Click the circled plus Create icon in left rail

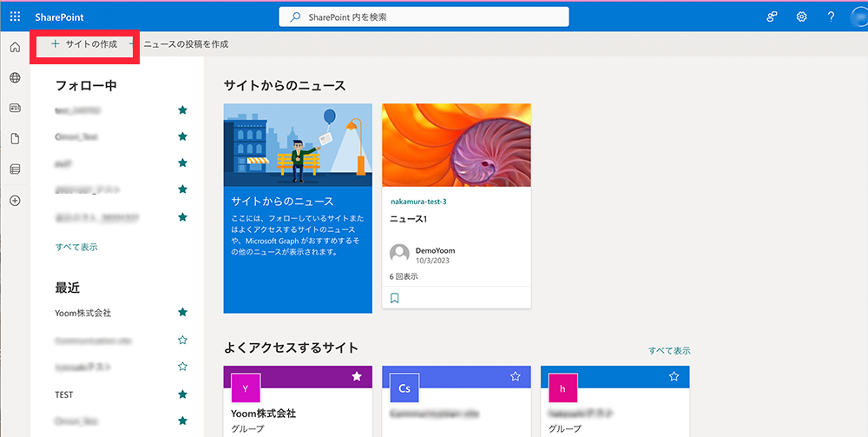[15, 201]
